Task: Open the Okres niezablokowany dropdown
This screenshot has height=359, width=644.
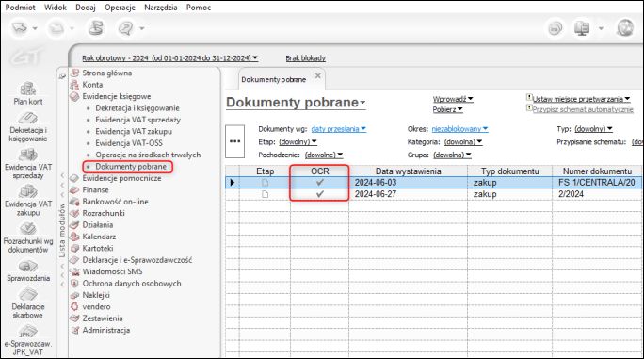Action: 459,129
